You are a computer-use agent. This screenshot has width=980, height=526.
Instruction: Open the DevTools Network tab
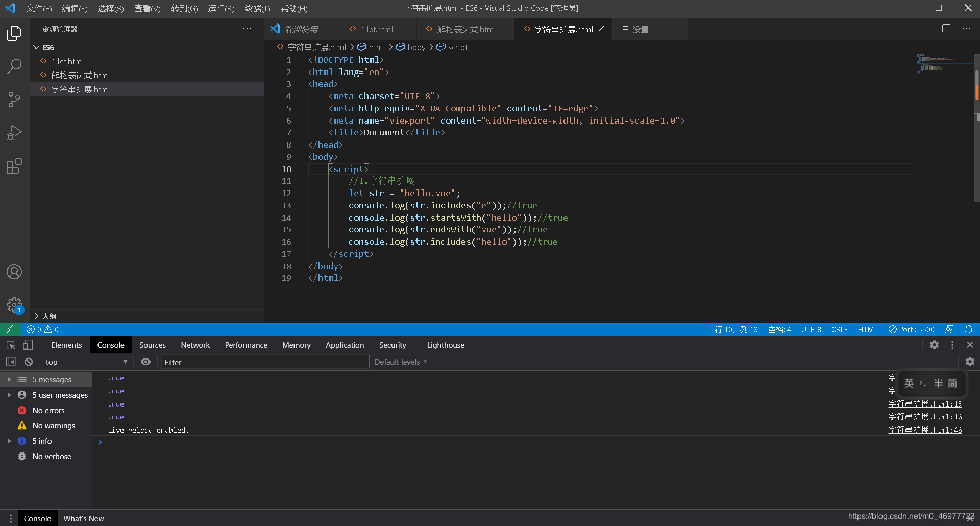195,345
